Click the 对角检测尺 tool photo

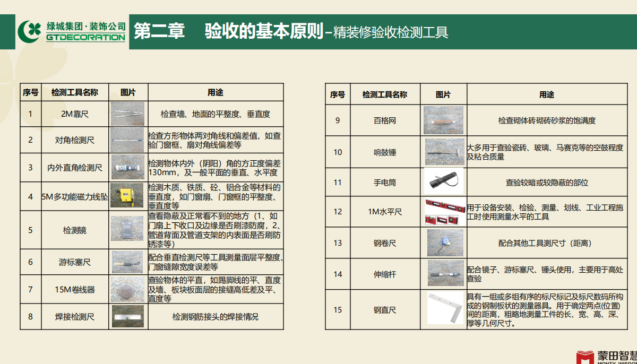[127, 140]
